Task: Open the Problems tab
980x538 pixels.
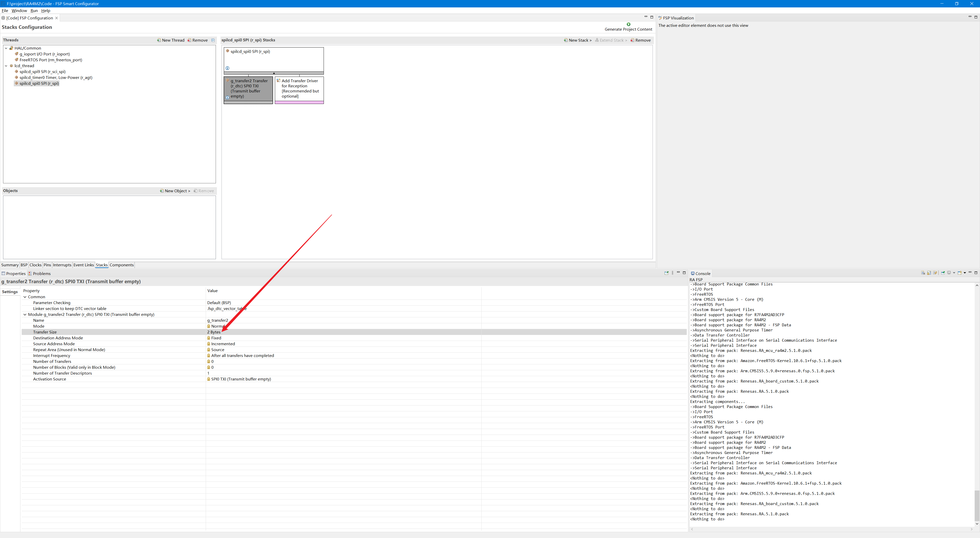Action: point(39,273)
